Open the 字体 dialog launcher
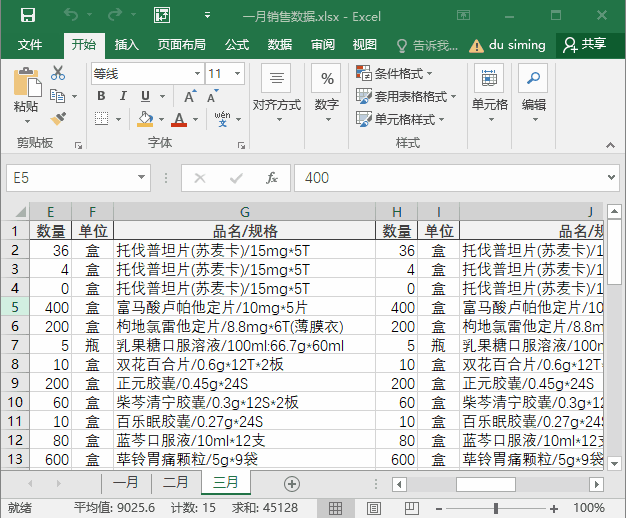Image resolution: width=626 pixels, height=518 pixels. (x=241, y=146)
